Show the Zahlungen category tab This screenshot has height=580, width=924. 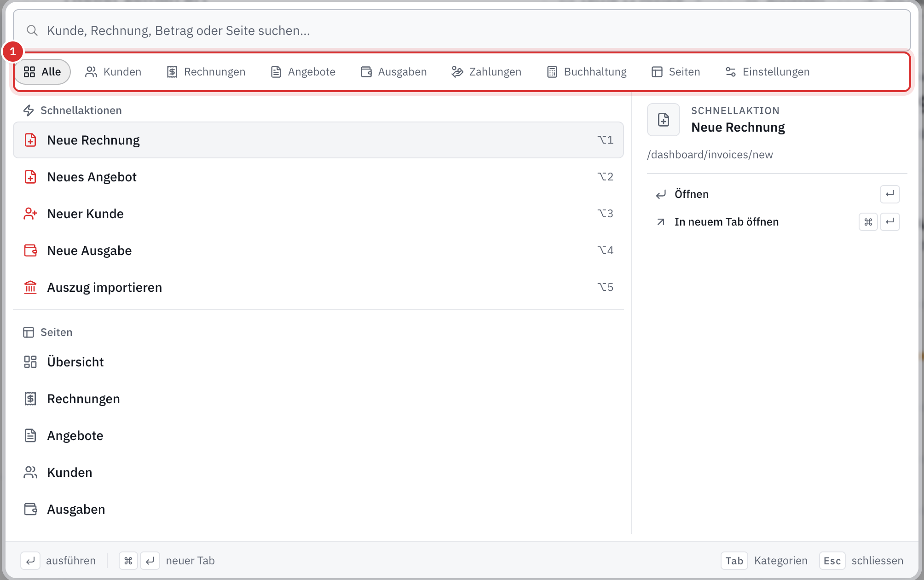486,72
